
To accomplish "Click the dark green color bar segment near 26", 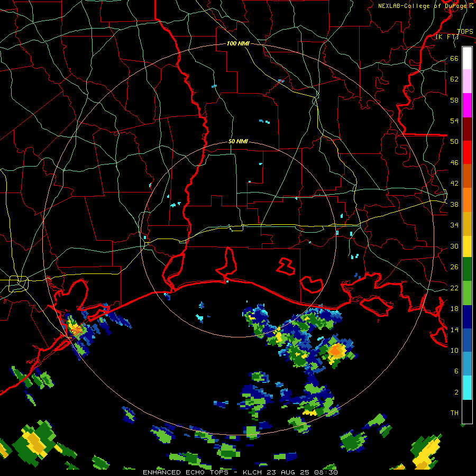I will coord(467,269).
